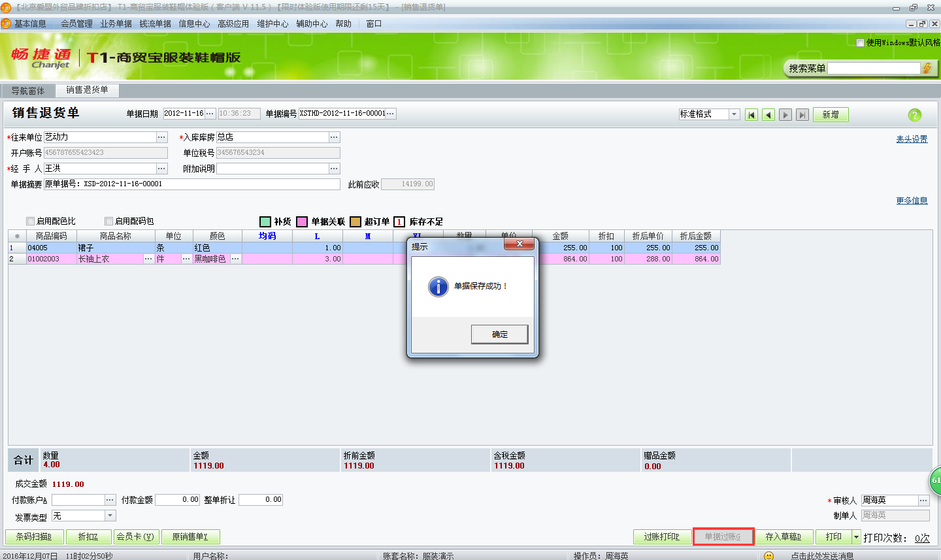Click 会员卡 button
941x560 pixels.
(x=135, y=537)
